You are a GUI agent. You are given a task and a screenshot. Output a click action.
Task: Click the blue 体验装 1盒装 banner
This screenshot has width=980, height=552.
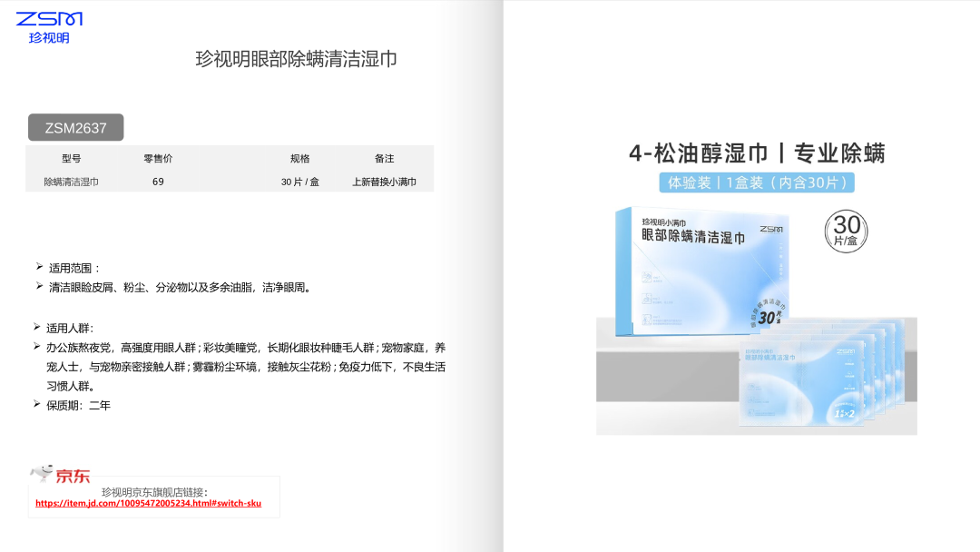(x=757, y=182)
